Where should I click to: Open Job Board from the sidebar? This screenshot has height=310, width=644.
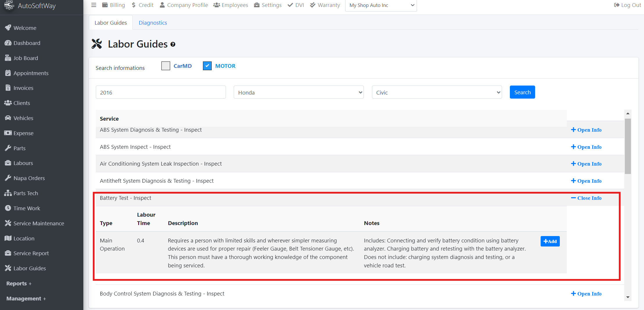25,58
